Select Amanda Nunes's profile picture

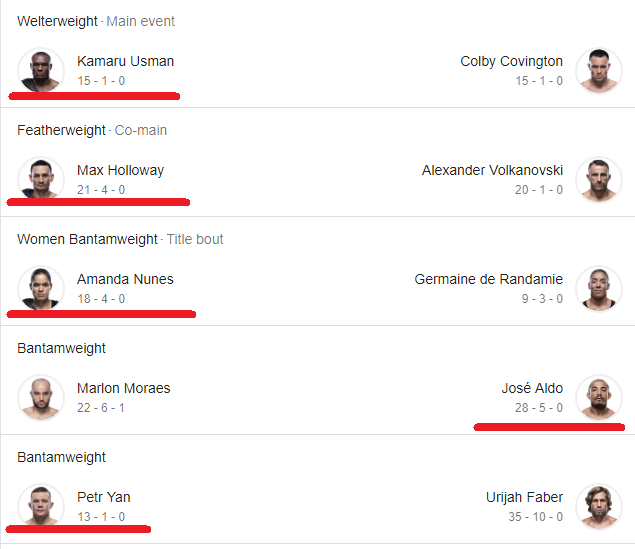(x=41, y=288)
